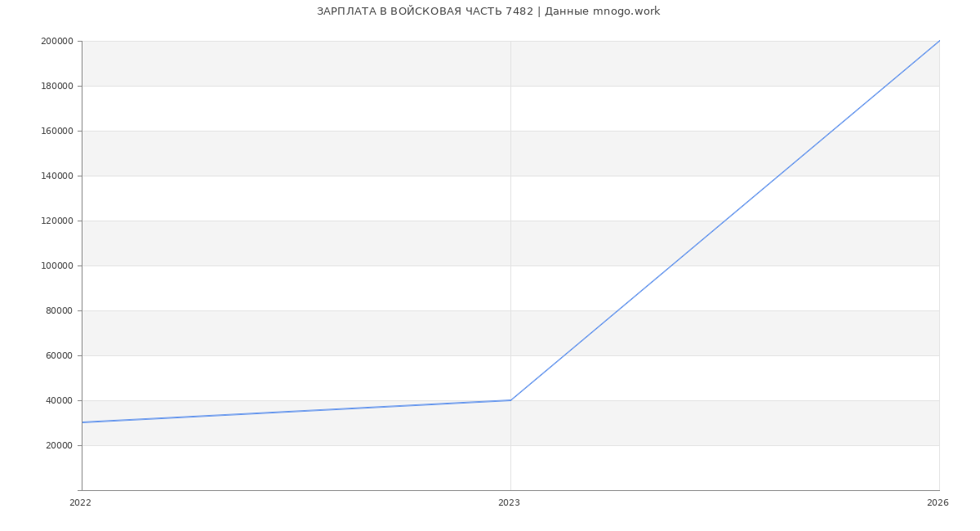Select the 140000 y-axis label
This screenshot has height=531, width=980.
coord(57,176)
